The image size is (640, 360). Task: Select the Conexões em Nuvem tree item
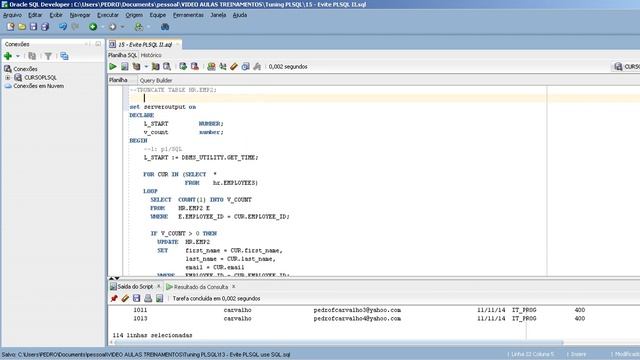pyautogui.click(x=38, y=86)
